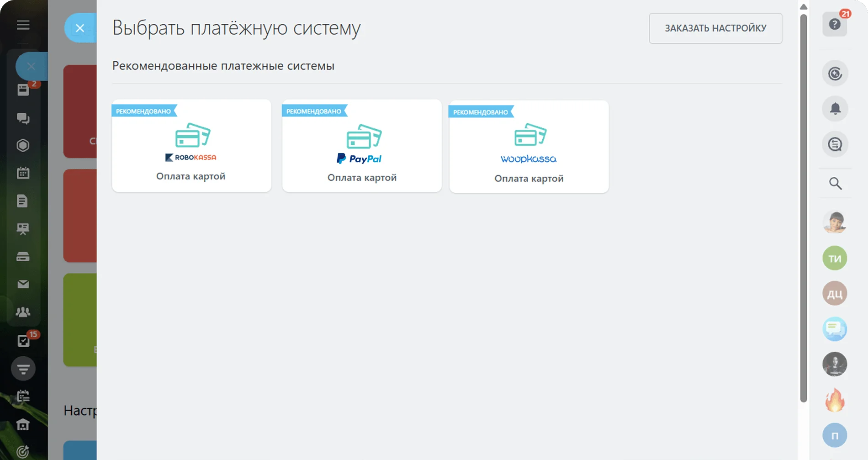
Task: Close the underlying blue slider panel
Action: [x=31, y=67]
